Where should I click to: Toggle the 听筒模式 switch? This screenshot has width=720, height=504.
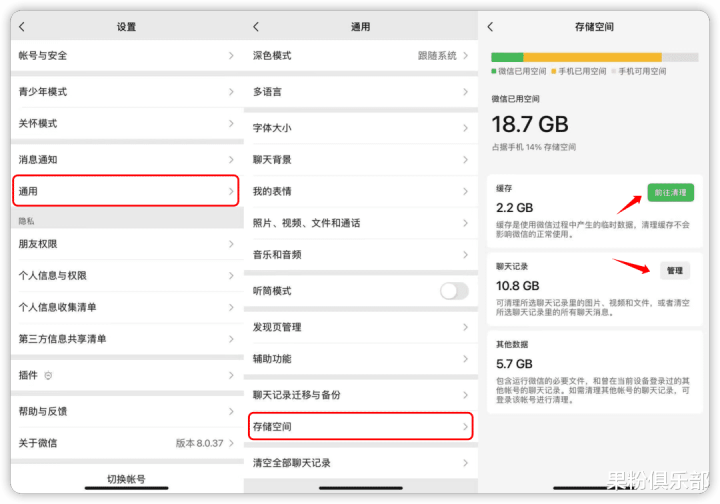[x=454, y=291]
